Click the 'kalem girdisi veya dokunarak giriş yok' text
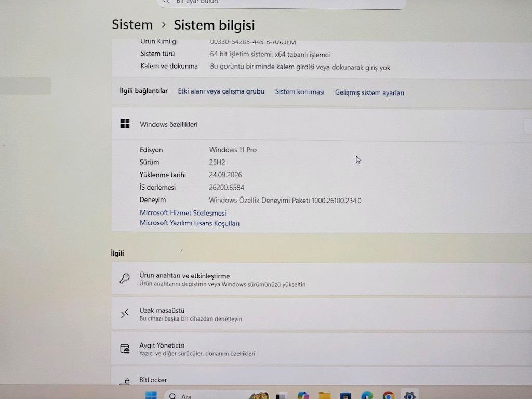Image resolution: width=532 pixels, height=399 pixels. (x=333, y=67)
